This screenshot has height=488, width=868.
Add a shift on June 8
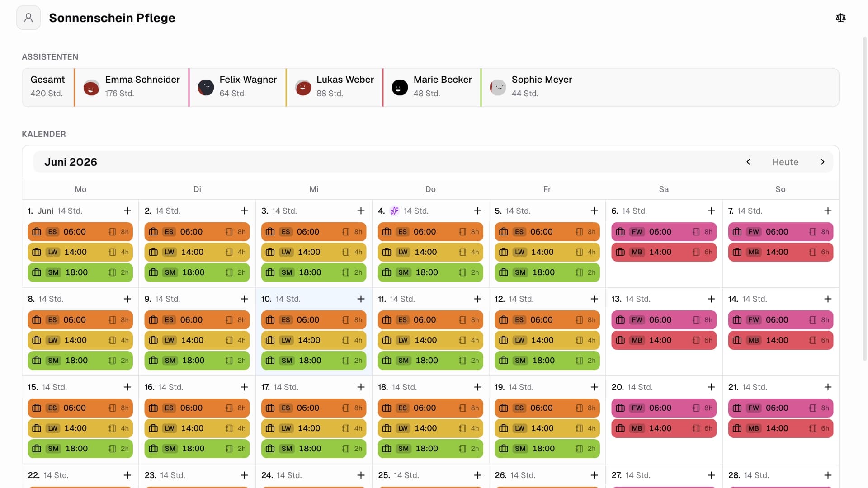tap(127, 299)
